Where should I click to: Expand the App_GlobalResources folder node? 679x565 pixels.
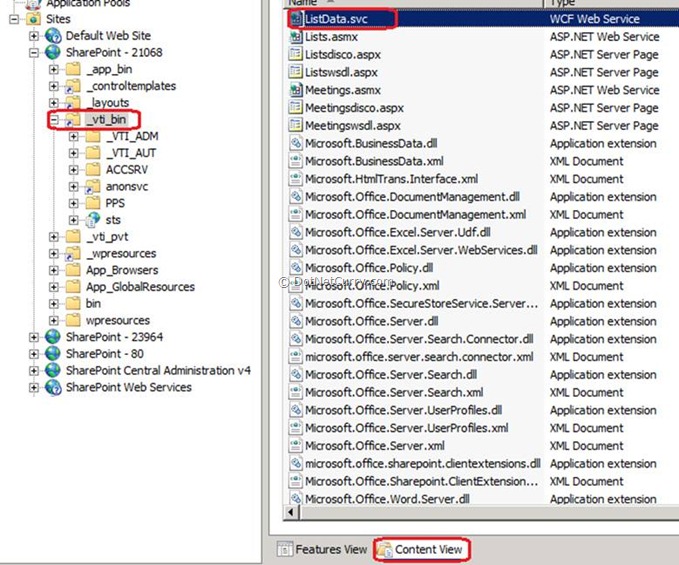click(54, 287)
